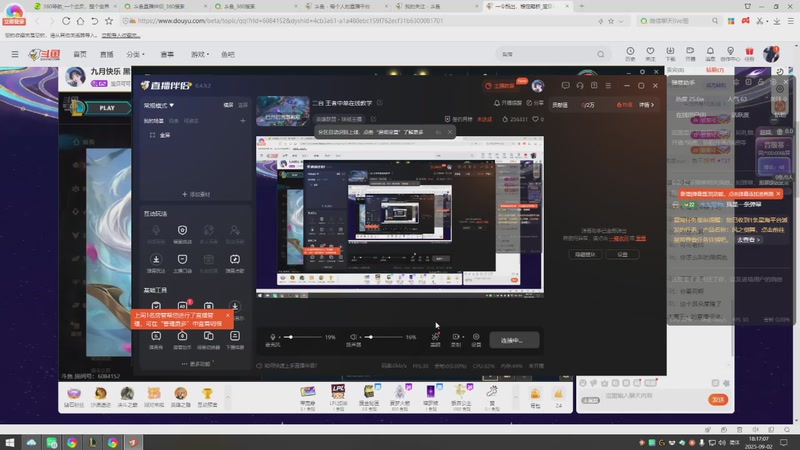Select 竖屏 portrait mode

242,105
